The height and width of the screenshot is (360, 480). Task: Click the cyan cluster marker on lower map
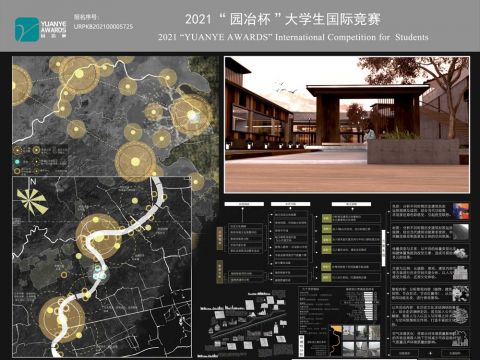[x=99, y=273]
